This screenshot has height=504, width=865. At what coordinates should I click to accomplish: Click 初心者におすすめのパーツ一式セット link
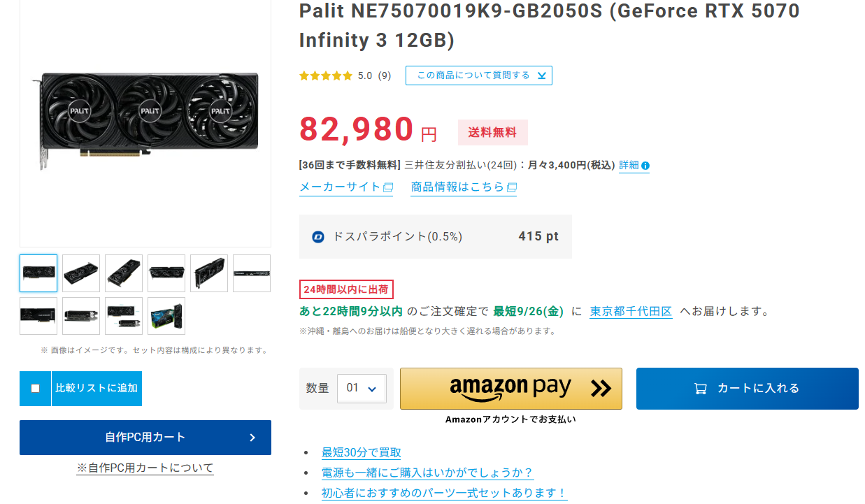click(x=444, y=493)
